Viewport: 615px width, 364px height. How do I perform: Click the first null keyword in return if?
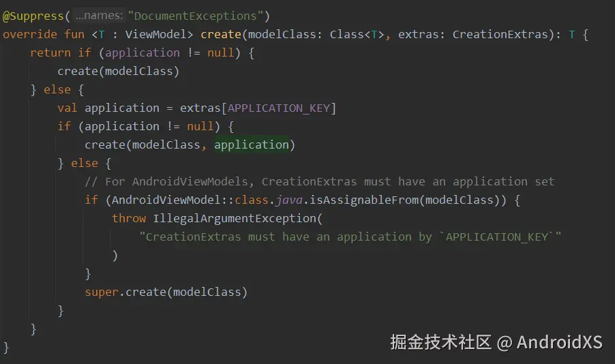point(220,53)
